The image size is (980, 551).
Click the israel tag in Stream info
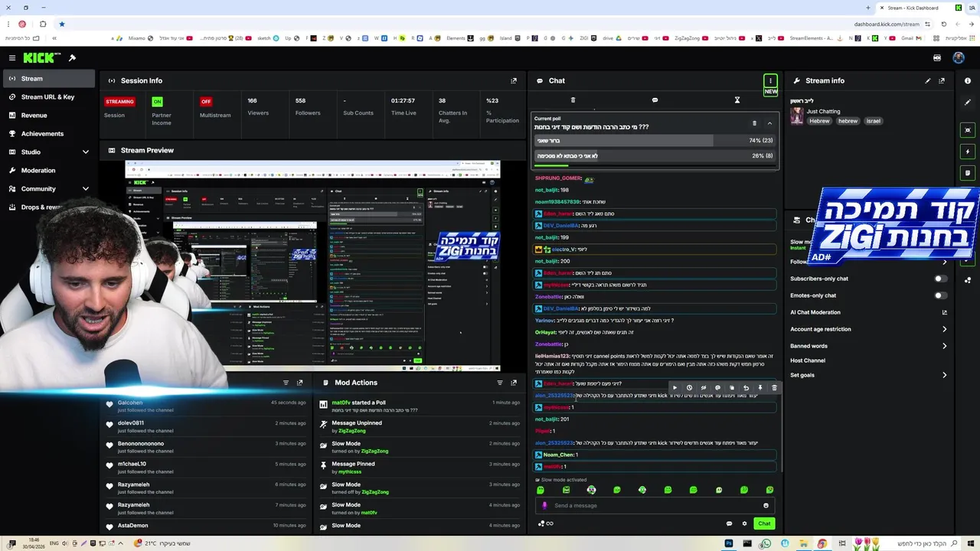point(874,121)
